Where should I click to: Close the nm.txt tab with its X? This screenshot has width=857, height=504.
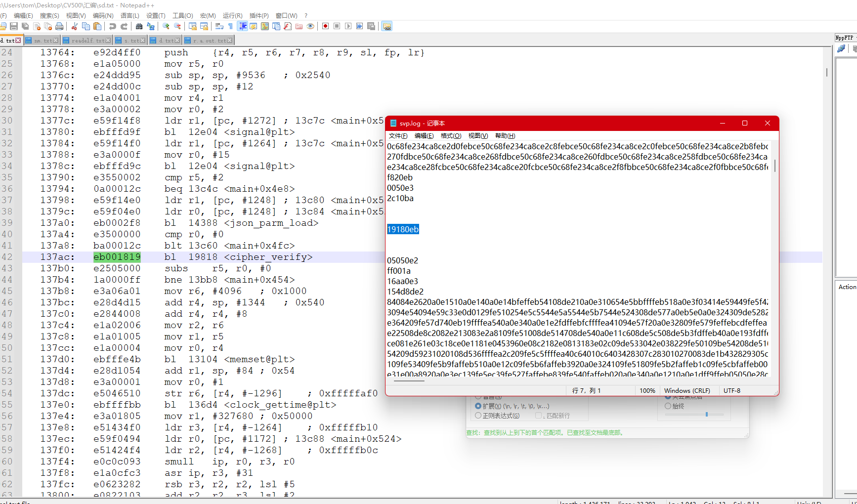[x=56, y=41]
